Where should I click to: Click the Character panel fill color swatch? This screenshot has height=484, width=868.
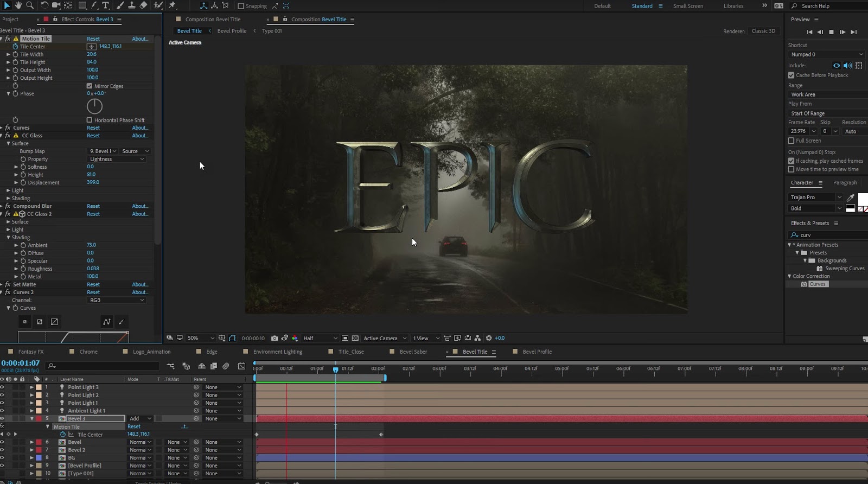pos(862,199)
